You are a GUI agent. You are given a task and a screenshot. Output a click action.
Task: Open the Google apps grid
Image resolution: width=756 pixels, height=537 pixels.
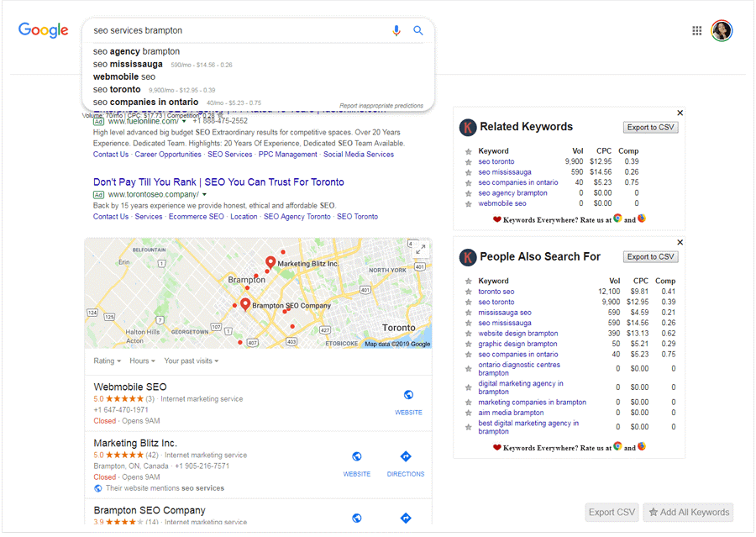[x=696, y=31]
